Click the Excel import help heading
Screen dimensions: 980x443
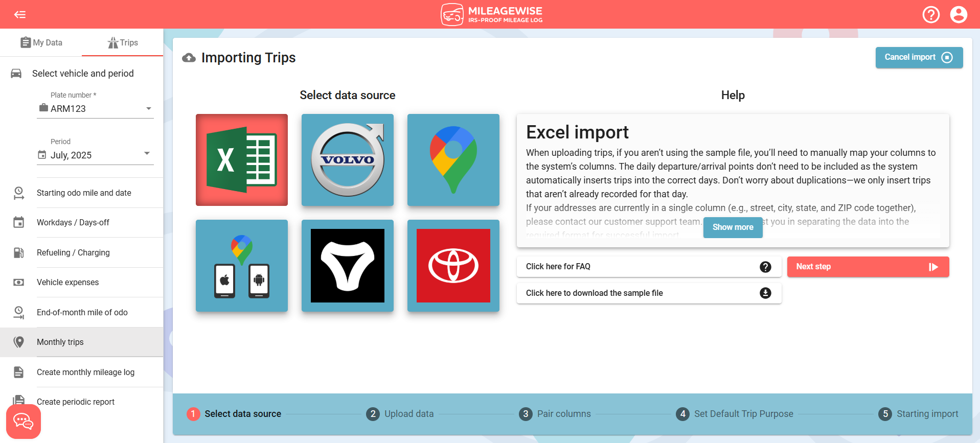click(577, 132)
